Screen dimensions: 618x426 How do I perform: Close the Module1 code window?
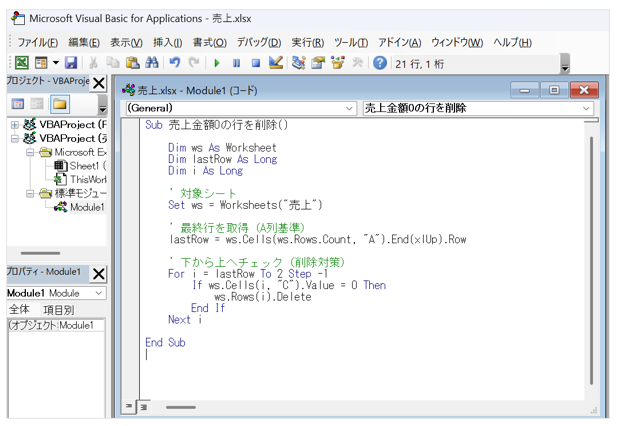(584, 90)
